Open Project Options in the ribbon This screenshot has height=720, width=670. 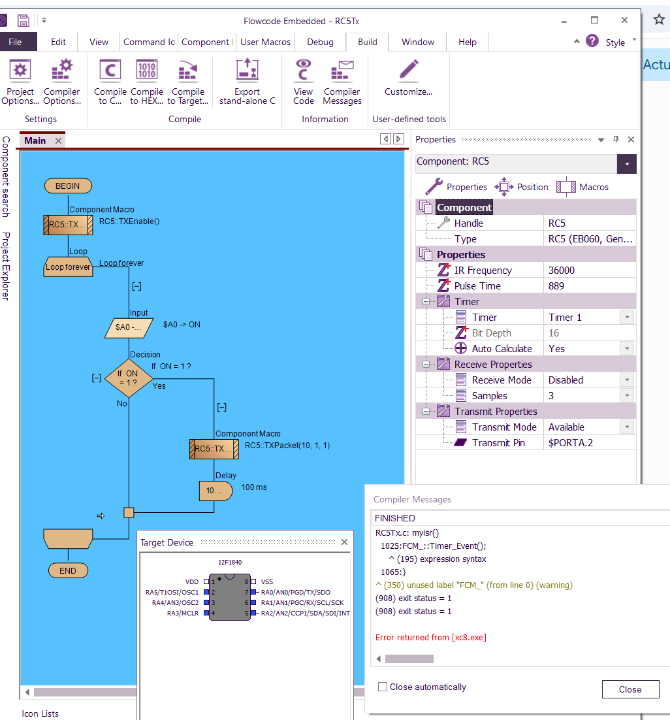point(20,82)
